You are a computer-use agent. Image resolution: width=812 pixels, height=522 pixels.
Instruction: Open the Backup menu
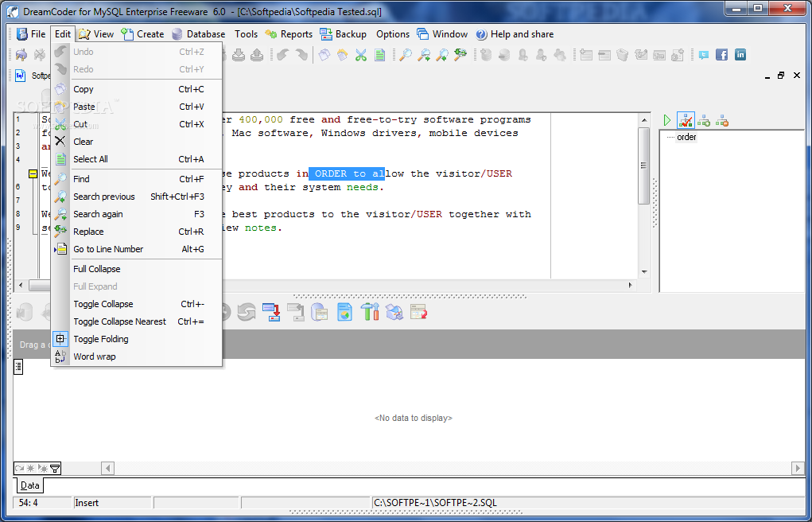(344, 34)
